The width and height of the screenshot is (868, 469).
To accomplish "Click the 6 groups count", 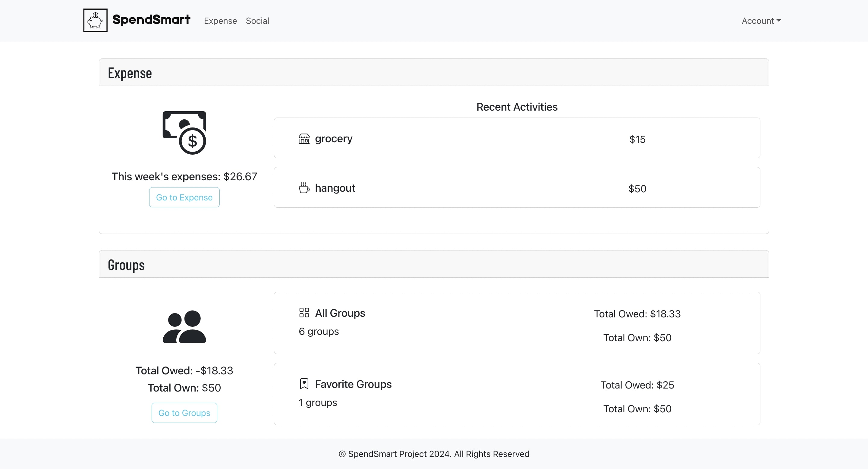I will 319,331.
